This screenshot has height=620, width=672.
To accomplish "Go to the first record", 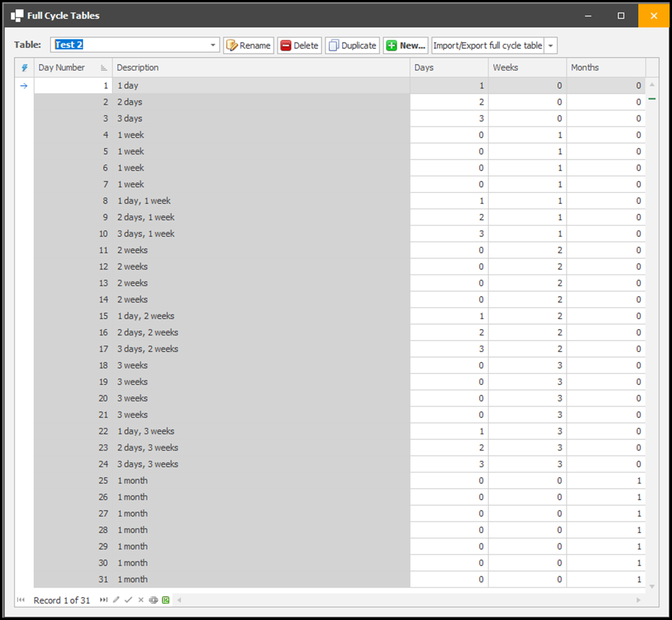I will [21, 600].
